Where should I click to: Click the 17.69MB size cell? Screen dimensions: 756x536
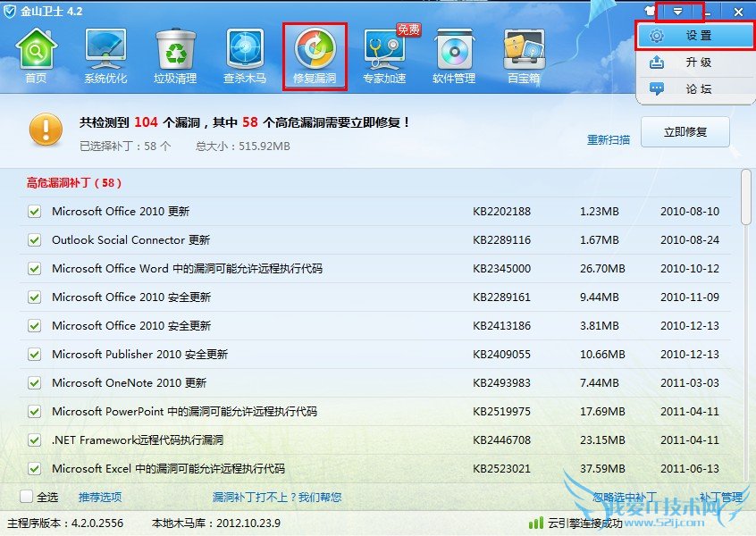(x=602, y=411)
